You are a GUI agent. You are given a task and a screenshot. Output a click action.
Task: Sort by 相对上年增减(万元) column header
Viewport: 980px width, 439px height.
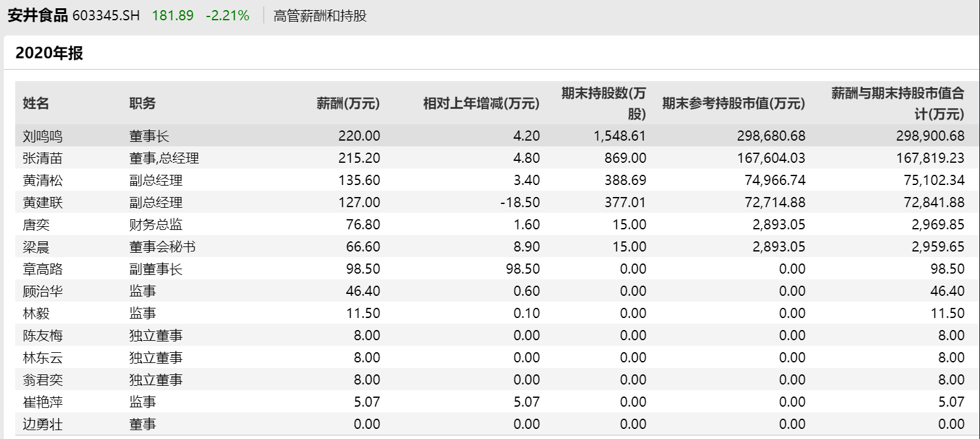tap(481, 103)
